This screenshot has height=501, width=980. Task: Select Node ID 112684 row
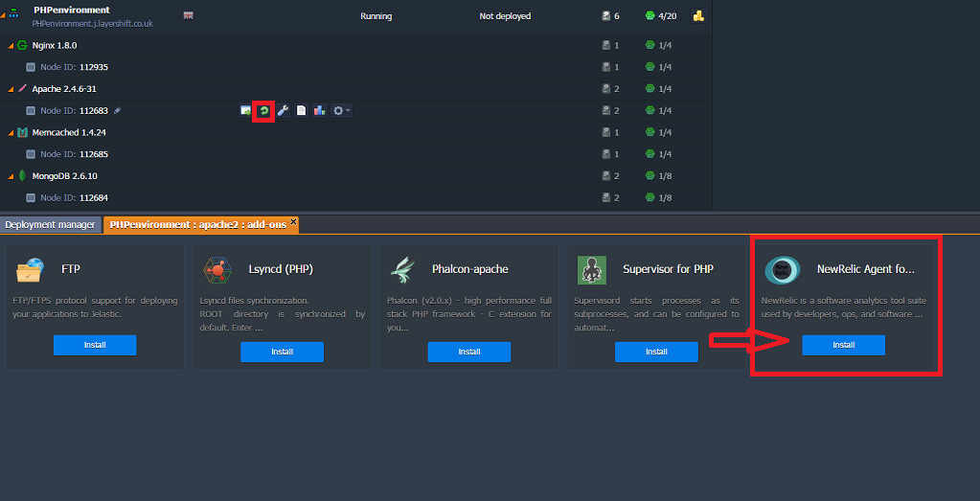[x=356, y=197]
